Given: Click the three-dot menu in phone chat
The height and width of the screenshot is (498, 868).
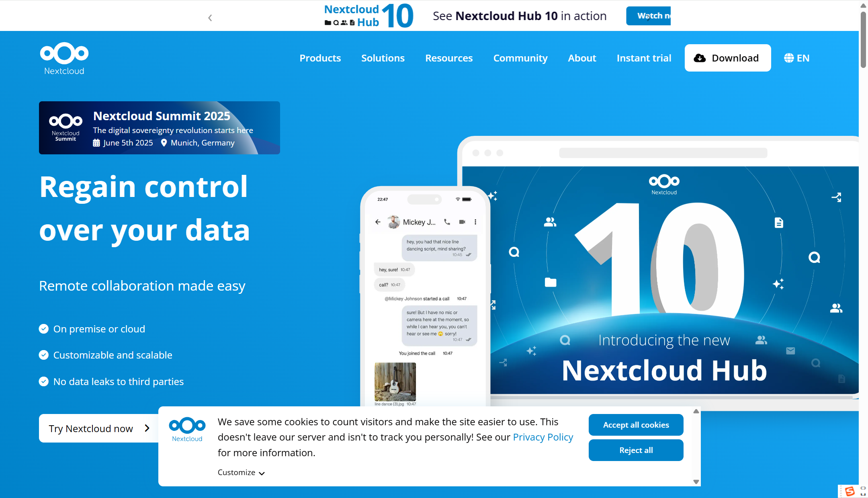Looking at the screenshot, I should click(475, 222).
